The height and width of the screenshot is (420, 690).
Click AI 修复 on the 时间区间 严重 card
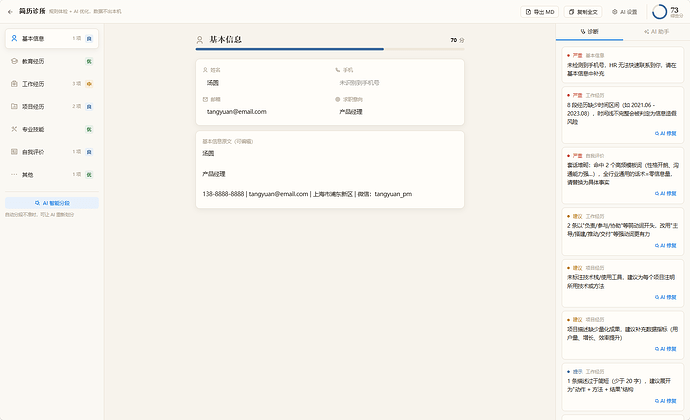click(x=665, y=133)
